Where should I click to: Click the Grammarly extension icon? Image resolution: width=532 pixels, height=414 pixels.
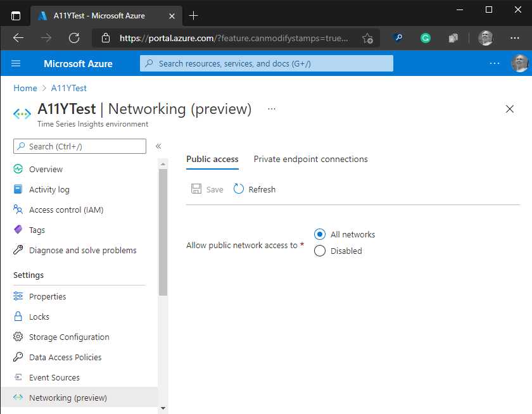pos(425,38)
